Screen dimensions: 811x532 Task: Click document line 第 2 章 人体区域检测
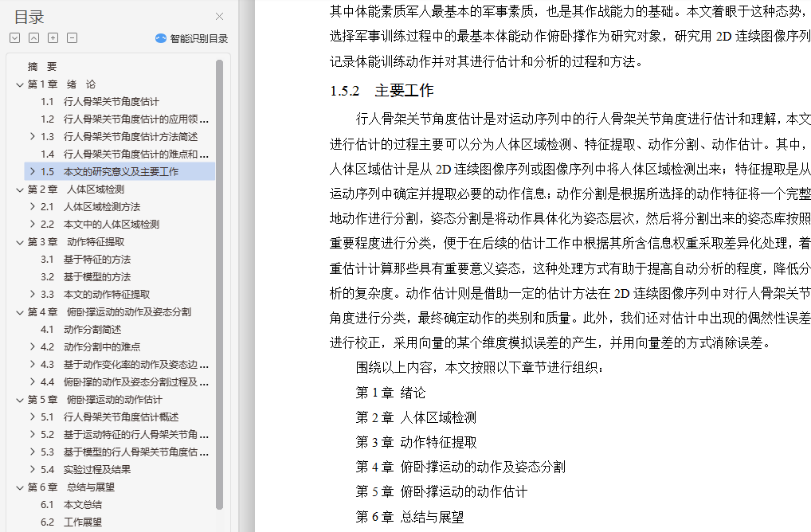pos(416,417)
